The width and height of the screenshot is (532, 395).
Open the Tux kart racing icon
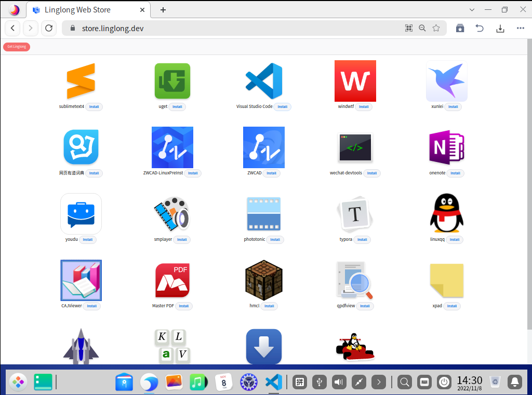click(x=355, y=347)
